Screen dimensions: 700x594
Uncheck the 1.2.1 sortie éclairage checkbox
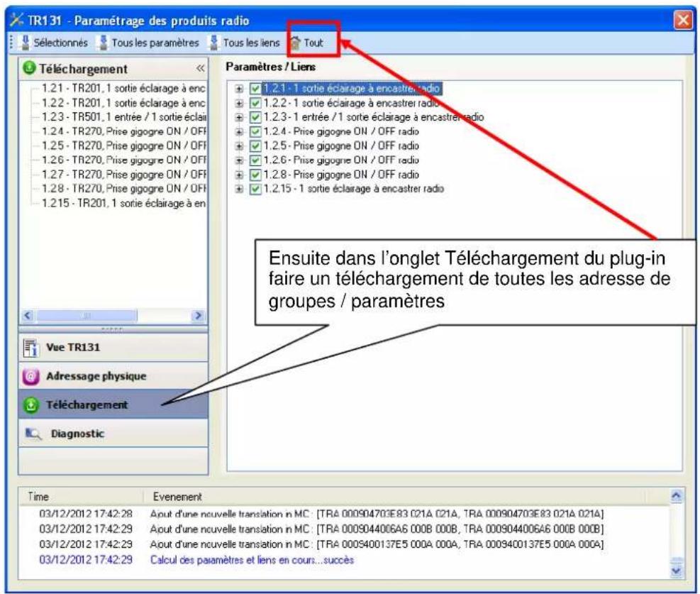pyautogui.click(x=255, y=89)
